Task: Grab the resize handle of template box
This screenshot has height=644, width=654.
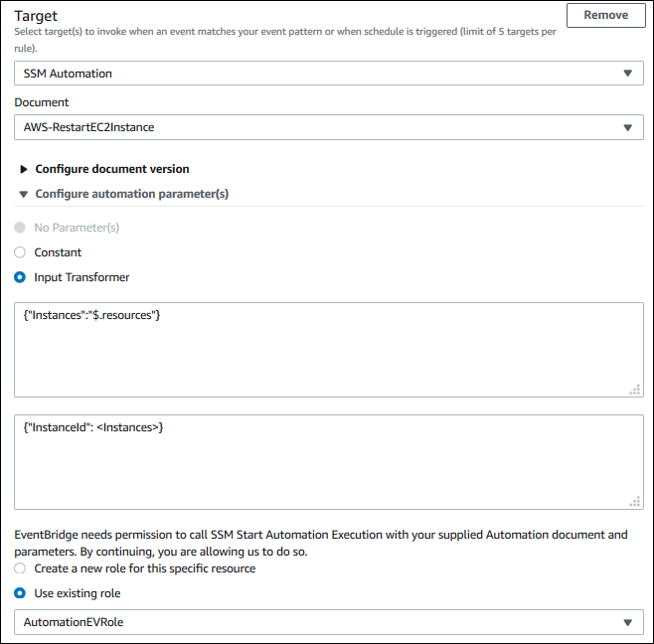Action: [634, 502]
